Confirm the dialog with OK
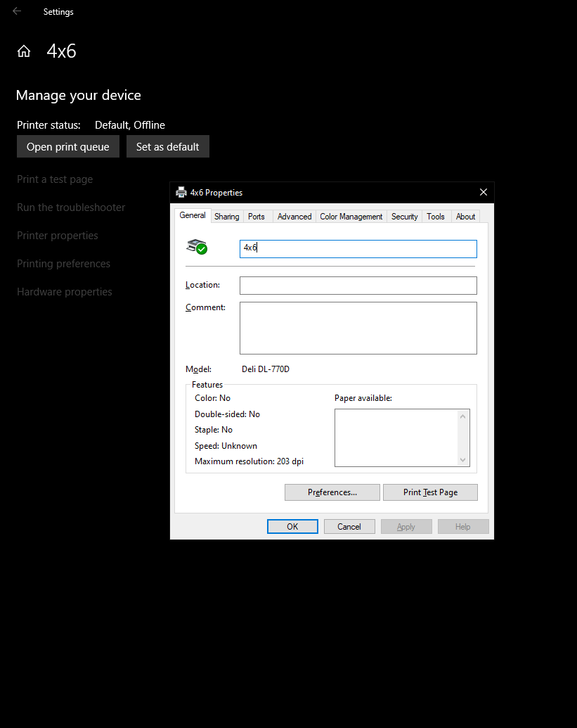The width and height of the screenshot is (577, 728). tap(292, 527)
